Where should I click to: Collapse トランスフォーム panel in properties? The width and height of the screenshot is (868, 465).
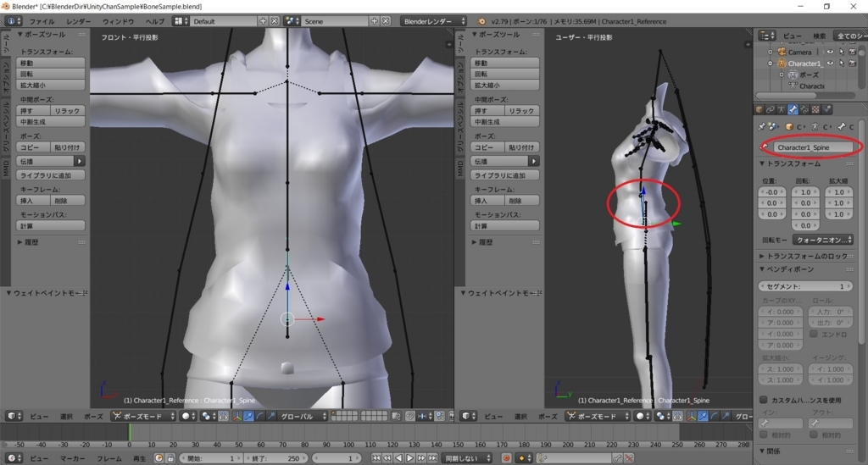point(762,163)
